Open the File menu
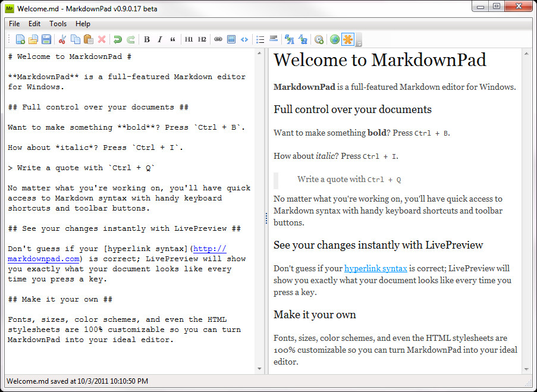The height and width of the screenshot is (392, 537). (14, 24)
